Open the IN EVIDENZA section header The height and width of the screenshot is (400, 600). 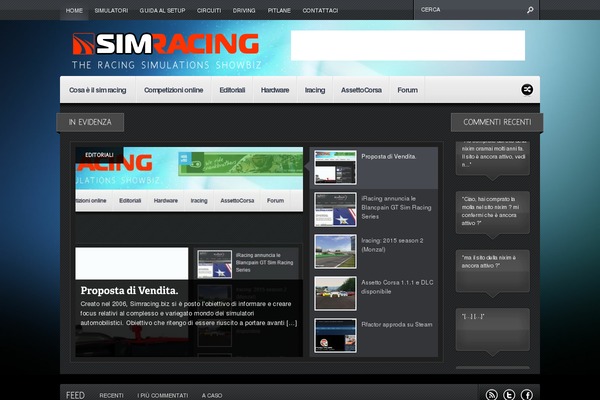(90, 122)
